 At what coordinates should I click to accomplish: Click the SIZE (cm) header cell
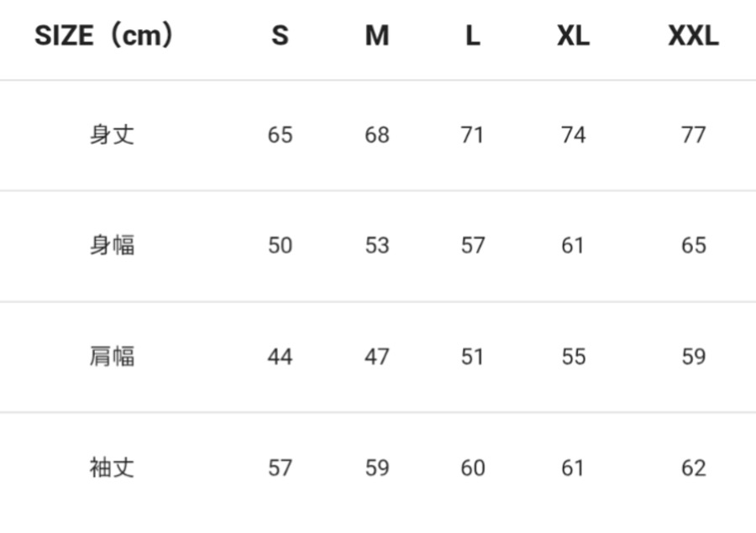104,36
